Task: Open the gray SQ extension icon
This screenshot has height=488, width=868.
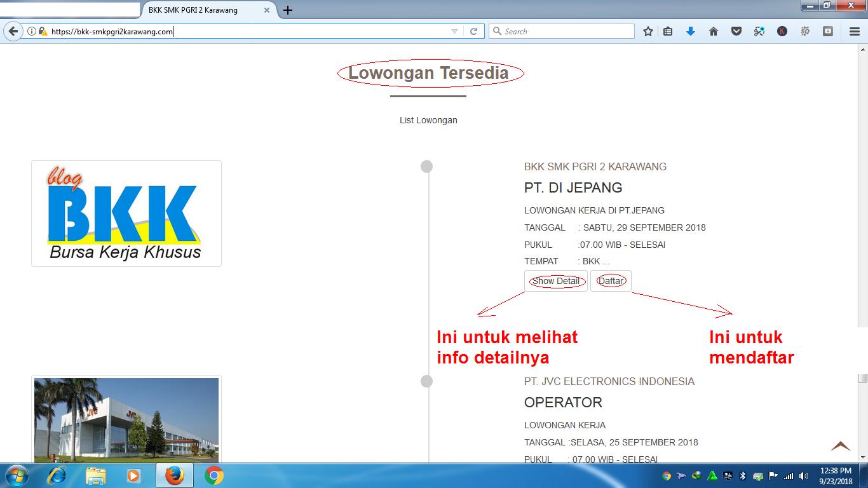Action: tap(805, 31)
